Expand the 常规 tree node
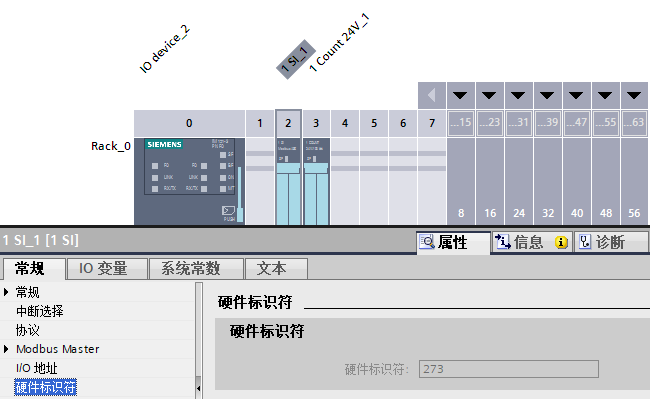This screenshot has height=399, width=650. (6, 292)
